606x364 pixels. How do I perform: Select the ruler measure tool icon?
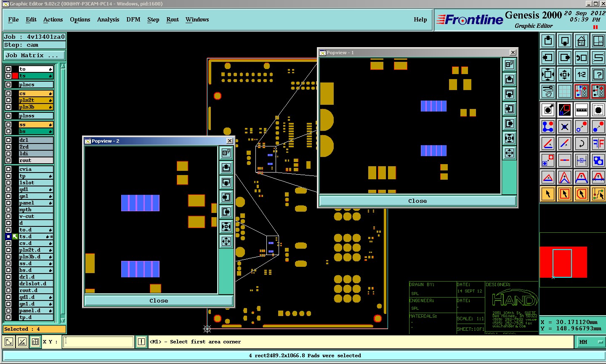581,110
